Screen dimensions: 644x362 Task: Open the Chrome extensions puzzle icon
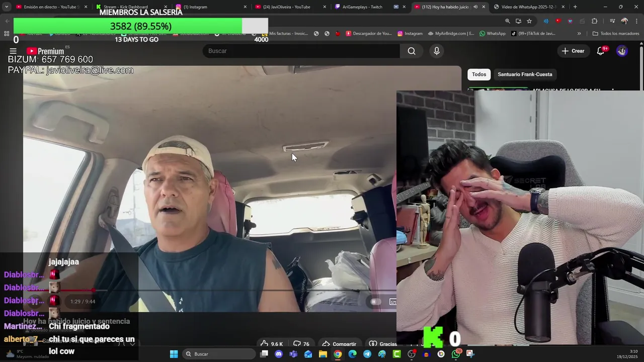(x=595, y=21)
